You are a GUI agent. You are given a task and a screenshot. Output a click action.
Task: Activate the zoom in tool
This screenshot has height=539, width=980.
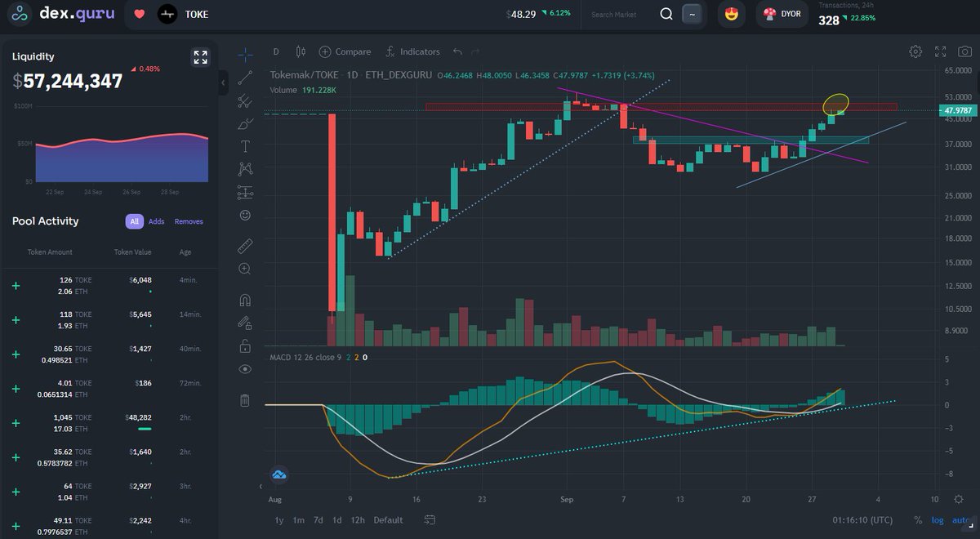(245, 269)
